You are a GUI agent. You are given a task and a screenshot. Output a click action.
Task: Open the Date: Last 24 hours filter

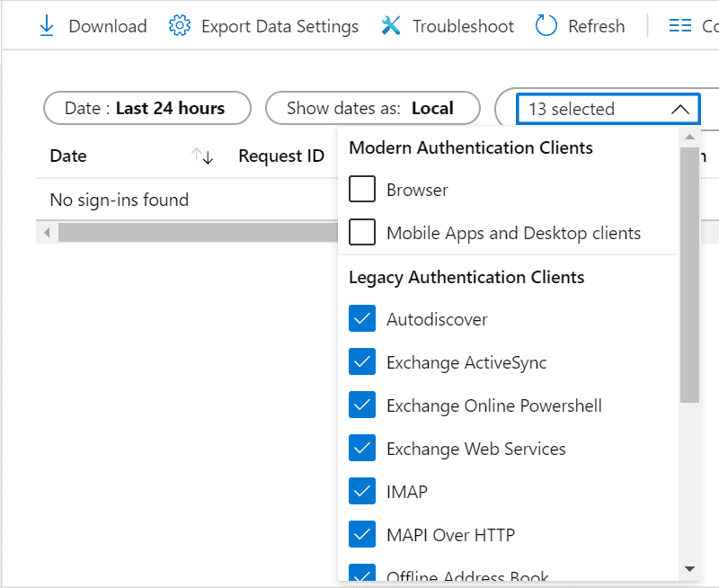pos(147,108)
